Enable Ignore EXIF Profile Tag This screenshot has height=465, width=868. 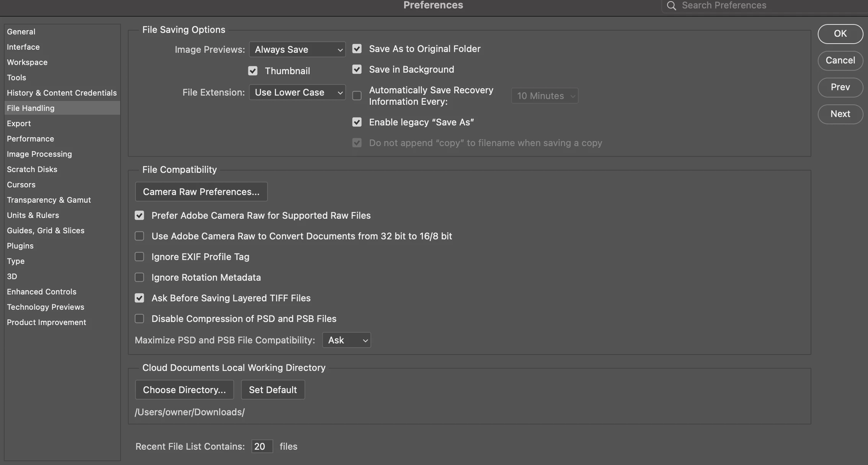[x=139, y=257]
